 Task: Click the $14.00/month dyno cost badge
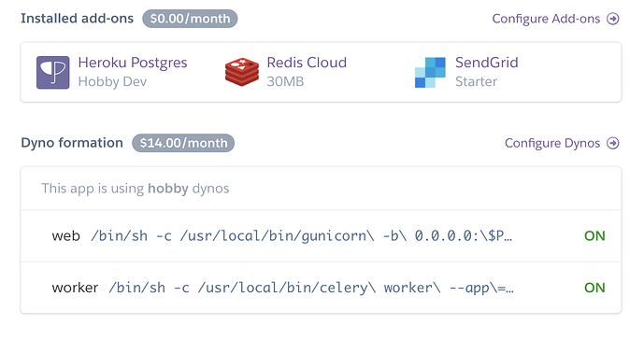(x=183, y=143)
